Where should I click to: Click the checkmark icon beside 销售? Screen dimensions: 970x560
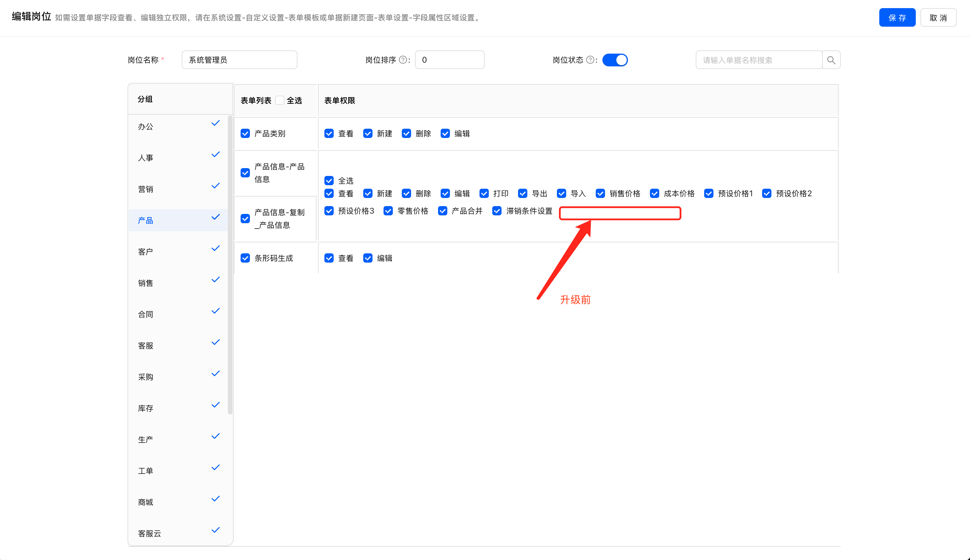(x=215, y=280)
